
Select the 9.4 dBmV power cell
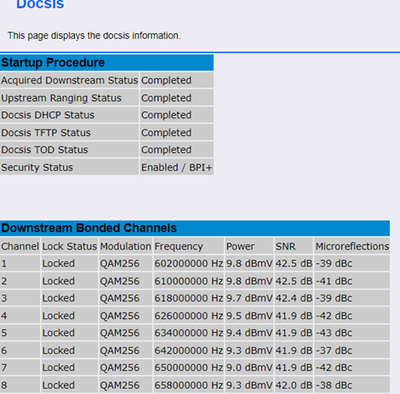(249, 333)
